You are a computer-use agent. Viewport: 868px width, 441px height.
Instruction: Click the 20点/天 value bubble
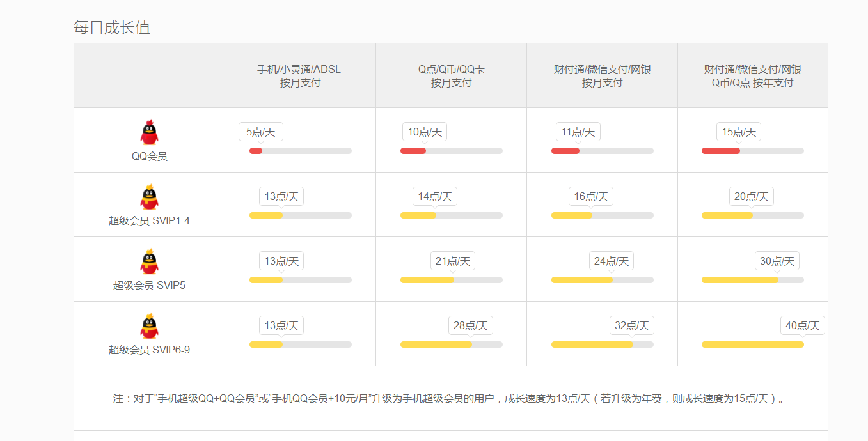point(752,197)
